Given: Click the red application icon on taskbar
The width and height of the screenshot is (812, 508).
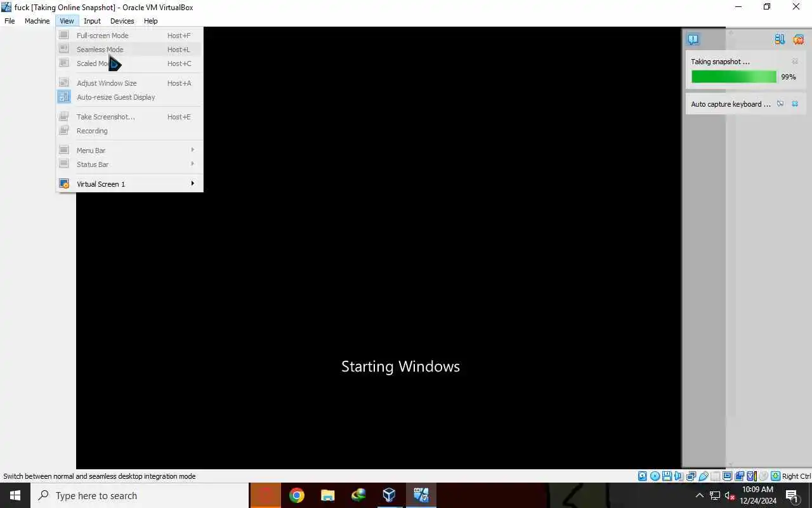Looking at the screenshot, I should pyautogui.click(x=265, y=495).
